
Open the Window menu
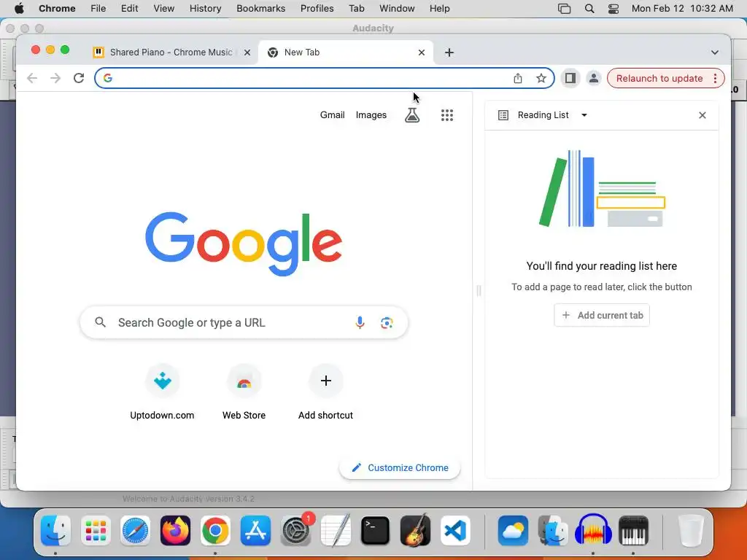pos(397,9)
